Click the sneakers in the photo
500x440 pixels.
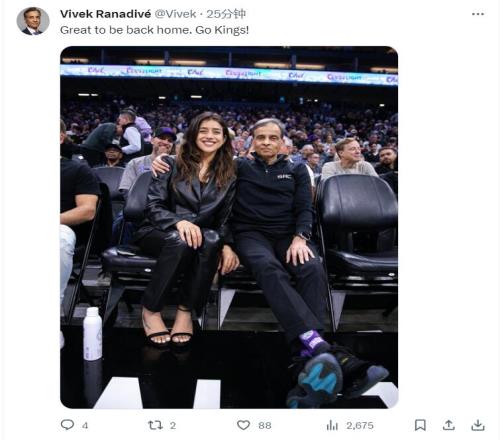pyautogui.click(x=337, y=377)
